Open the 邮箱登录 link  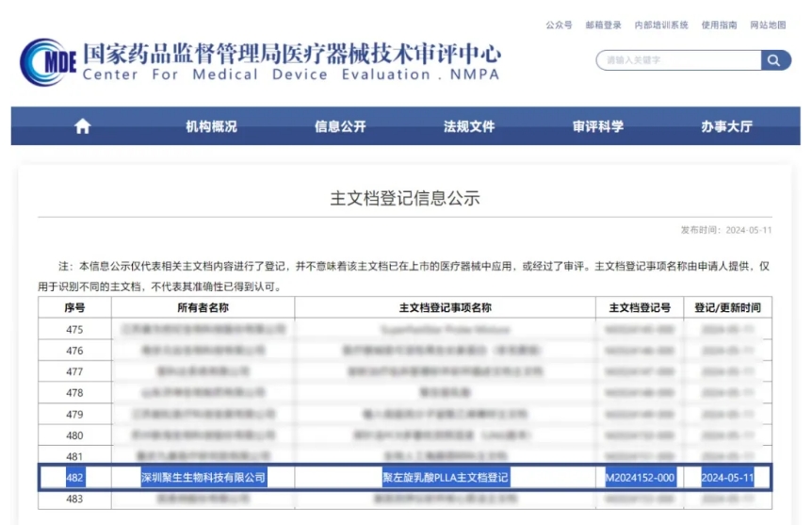[603, 25]
